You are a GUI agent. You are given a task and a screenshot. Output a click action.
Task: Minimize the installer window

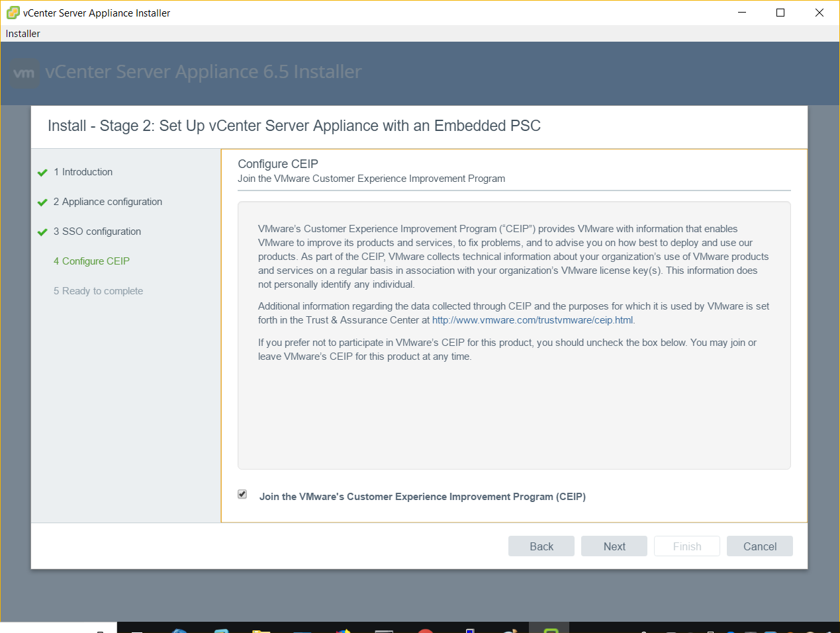pos(742,13)
